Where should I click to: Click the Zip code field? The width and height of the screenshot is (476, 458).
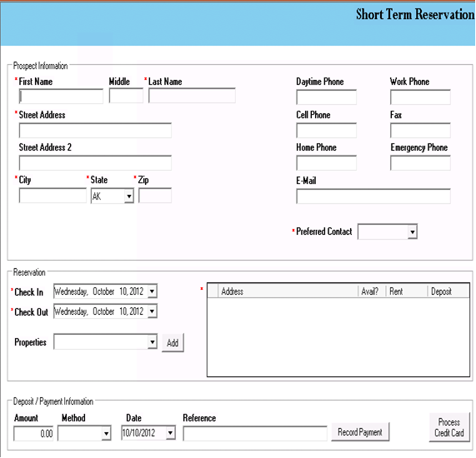click(155, 196)
